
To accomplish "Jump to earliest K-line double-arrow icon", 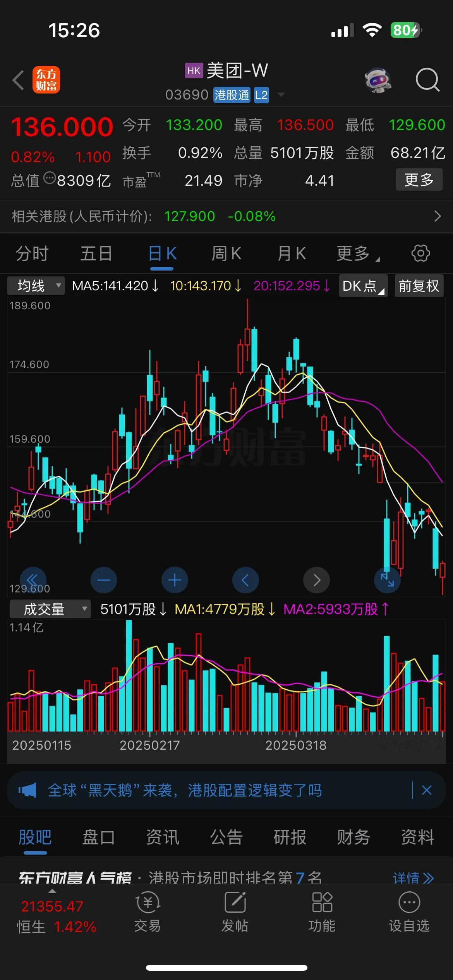I will (33, 580).
